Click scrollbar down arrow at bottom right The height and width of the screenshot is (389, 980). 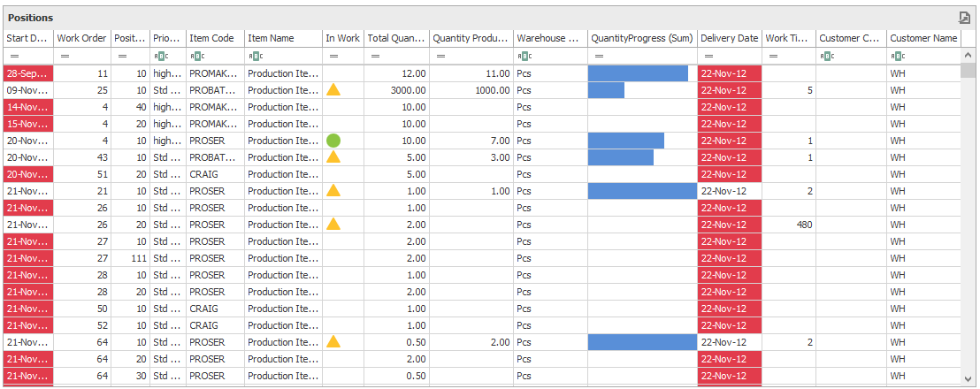coord(969,379)
